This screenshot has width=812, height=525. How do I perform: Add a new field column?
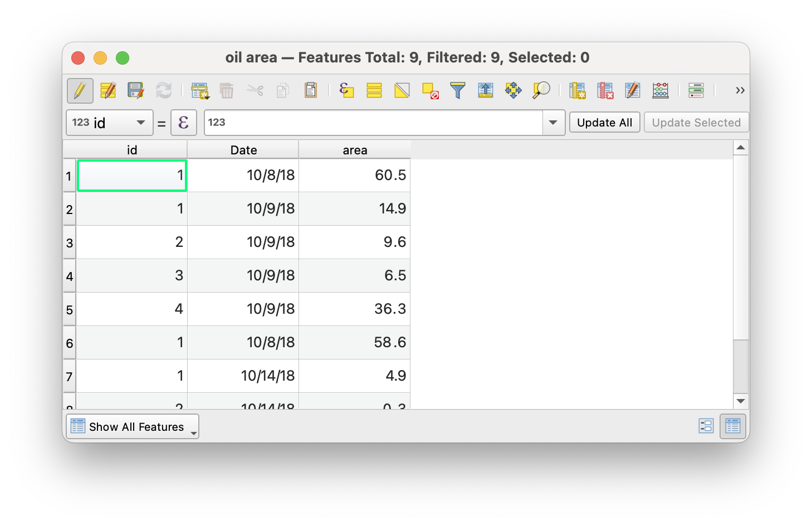point(578,90)
